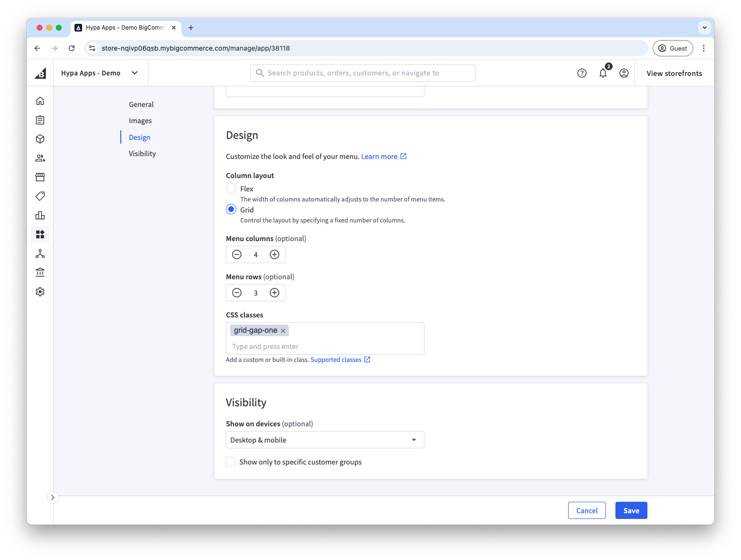741x560 pixels.
Task: Open the Marketing tag icon in sidebar
Action: [x=40, y=196]
